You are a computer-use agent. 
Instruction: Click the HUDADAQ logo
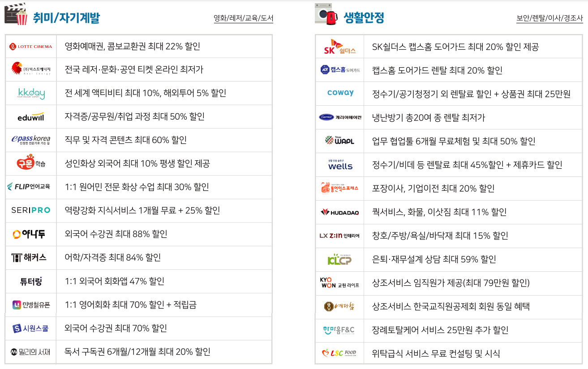click(339, 212)
